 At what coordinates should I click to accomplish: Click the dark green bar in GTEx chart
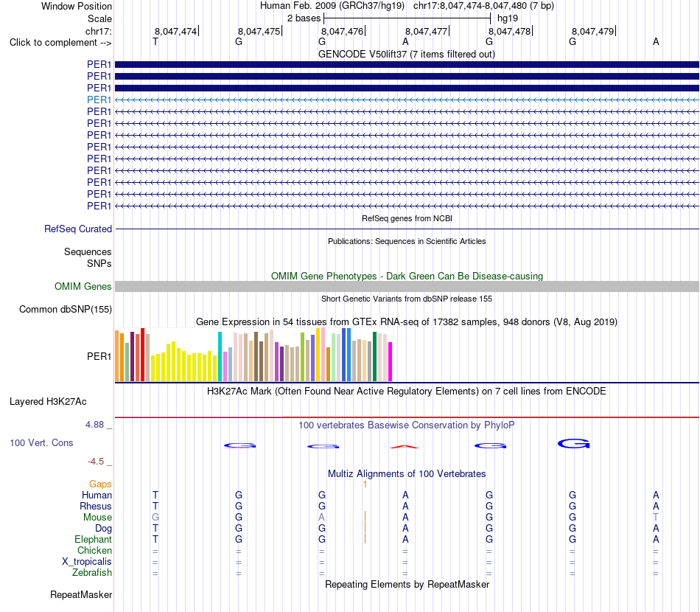(374, 356)
